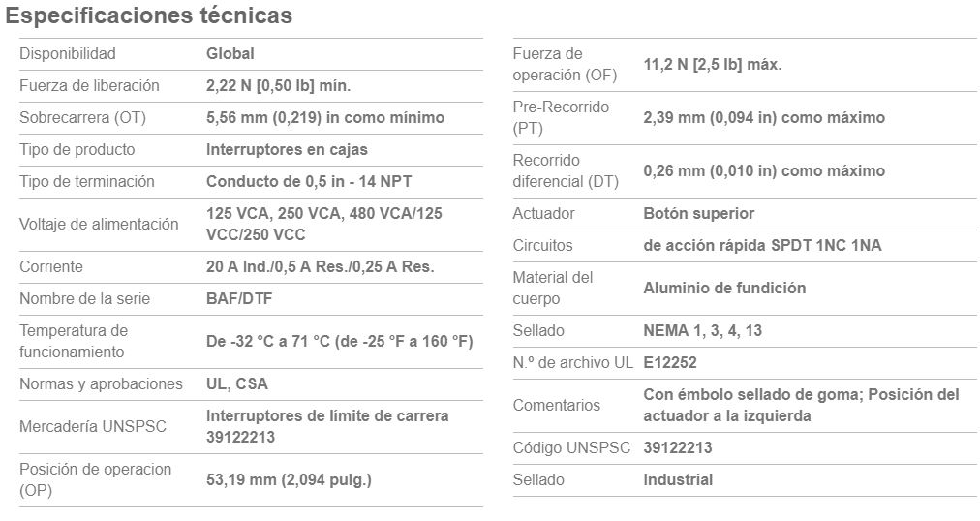
Task: Click the Circuitos value SPDT 1NC 1NA
Action: point(762,246)
